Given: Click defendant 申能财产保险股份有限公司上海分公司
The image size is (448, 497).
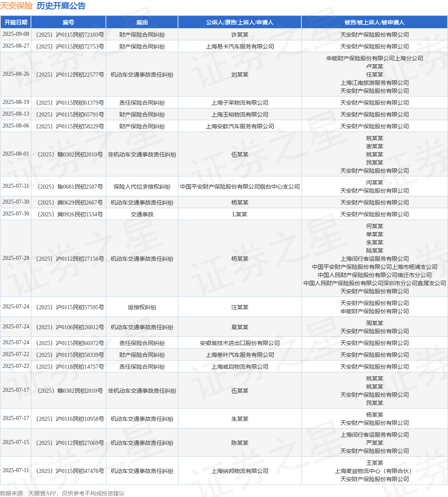Looking at the screenshot, I should pyautogui.click(x=375, y=58).
